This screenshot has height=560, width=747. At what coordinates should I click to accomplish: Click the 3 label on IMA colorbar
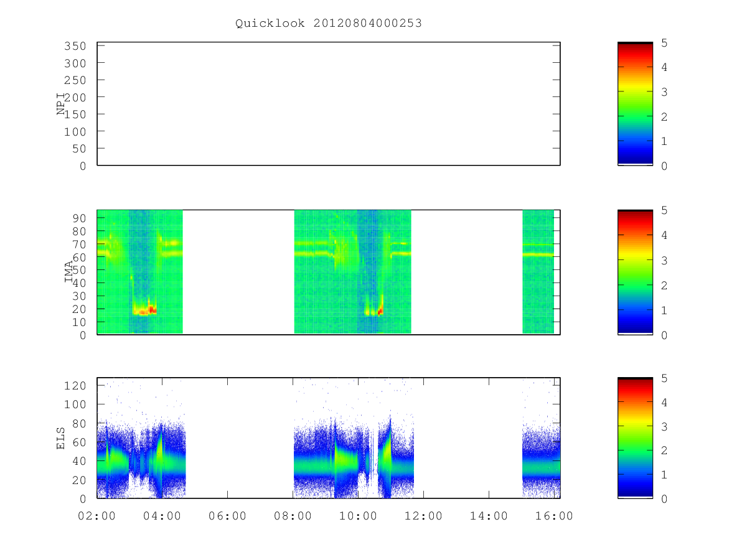coord(664,261)
